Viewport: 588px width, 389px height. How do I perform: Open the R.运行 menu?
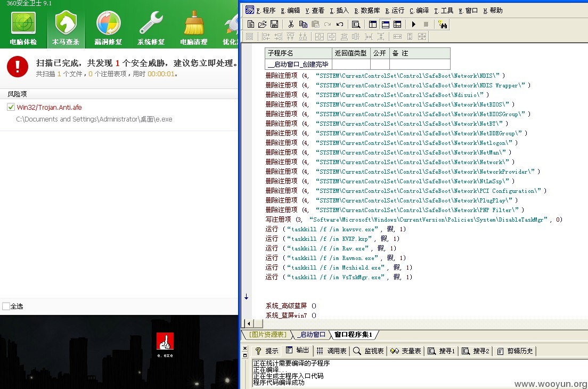pos(395,11)
